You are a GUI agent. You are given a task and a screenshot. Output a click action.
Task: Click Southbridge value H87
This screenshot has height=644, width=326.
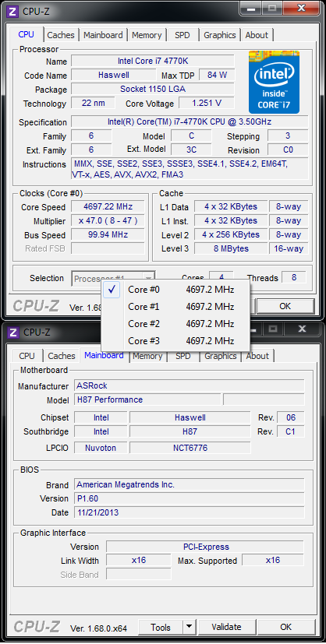click(x=190, y=431)
